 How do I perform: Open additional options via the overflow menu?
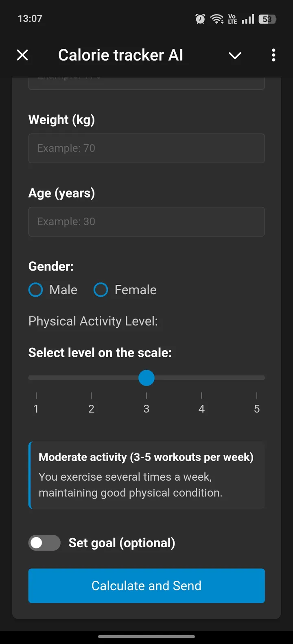[x=273, y=55]
